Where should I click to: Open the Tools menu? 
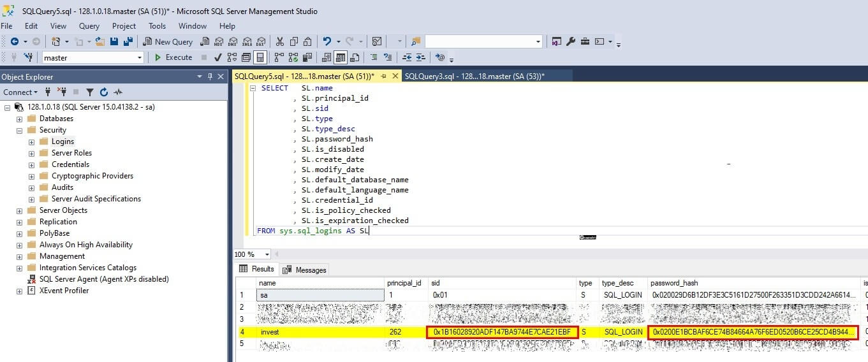[157, 26]
